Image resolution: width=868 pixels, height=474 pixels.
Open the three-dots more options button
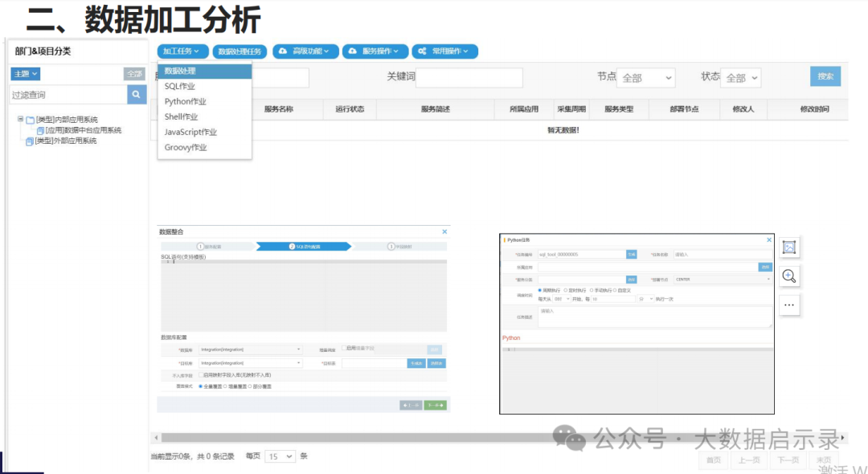click(789, 304)
